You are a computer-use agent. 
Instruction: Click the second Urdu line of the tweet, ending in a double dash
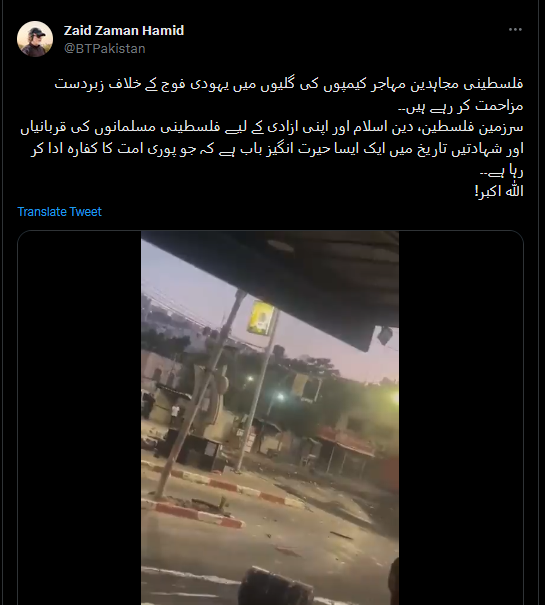click(x=460, y=106)
